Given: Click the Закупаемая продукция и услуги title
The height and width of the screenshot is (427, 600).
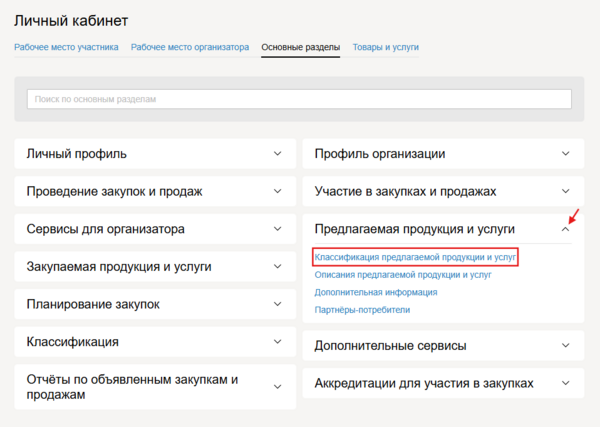Looking at the screenshot, I should (x=119, y=266).
